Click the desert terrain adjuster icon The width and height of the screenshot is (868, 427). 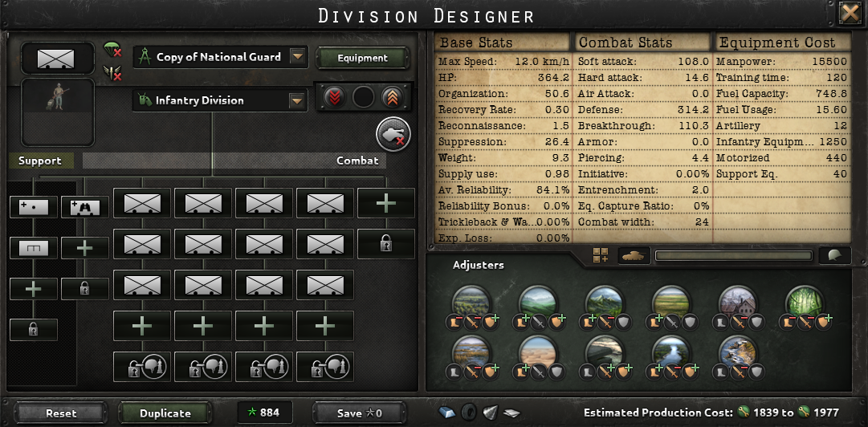pos(537,353)
